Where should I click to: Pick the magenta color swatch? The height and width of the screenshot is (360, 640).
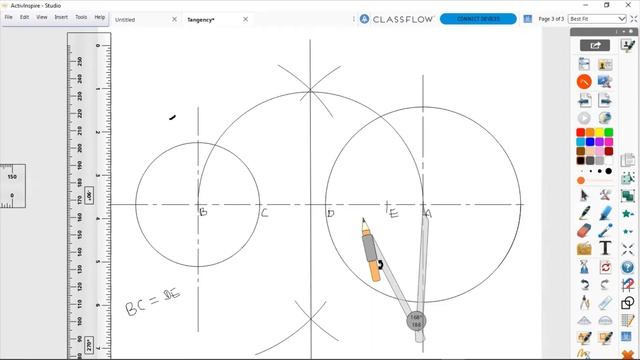point(609,142)
